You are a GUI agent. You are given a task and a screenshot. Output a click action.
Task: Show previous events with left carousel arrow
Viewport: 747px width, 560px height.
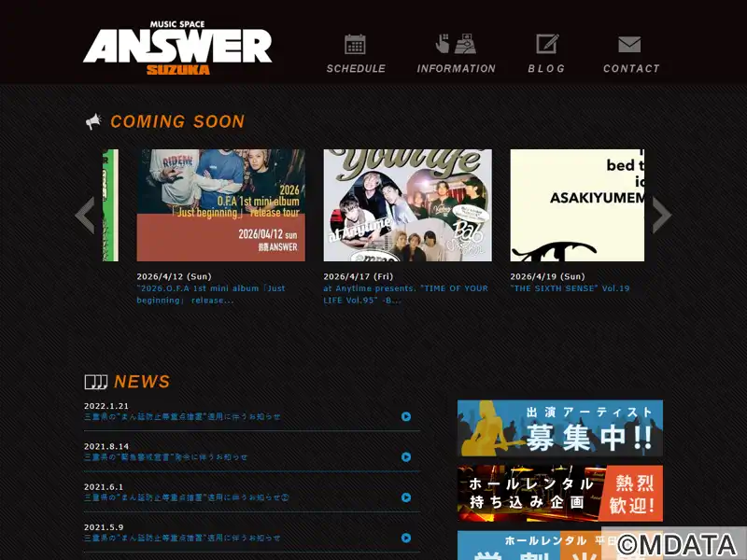click(x=85, y=216)
